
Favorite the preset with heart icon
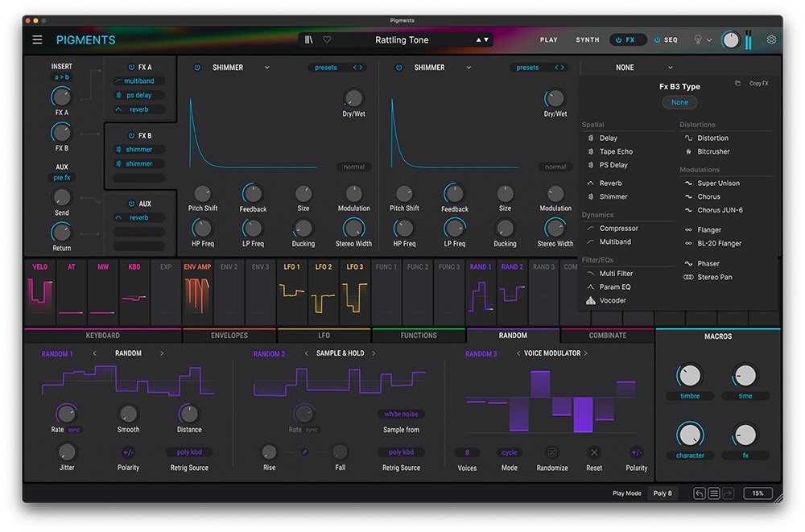click(x=327, y=39)
